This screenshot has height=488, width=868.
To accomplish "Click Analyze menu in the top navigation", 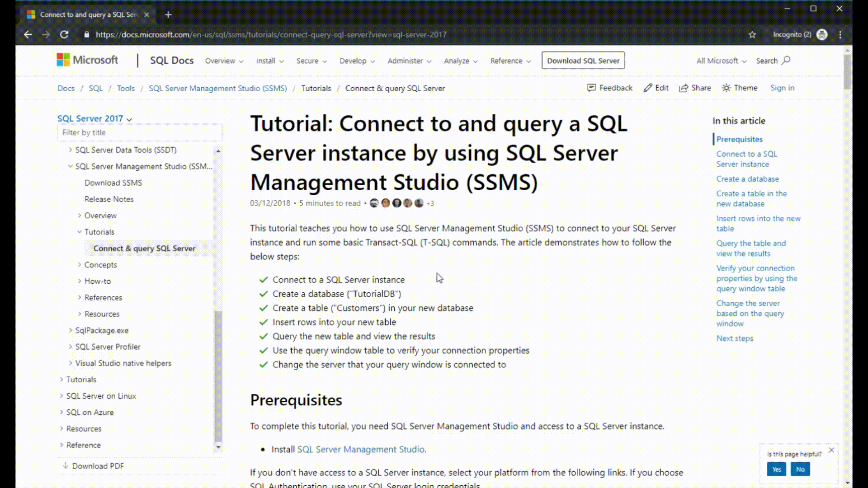I will point(459,60).
